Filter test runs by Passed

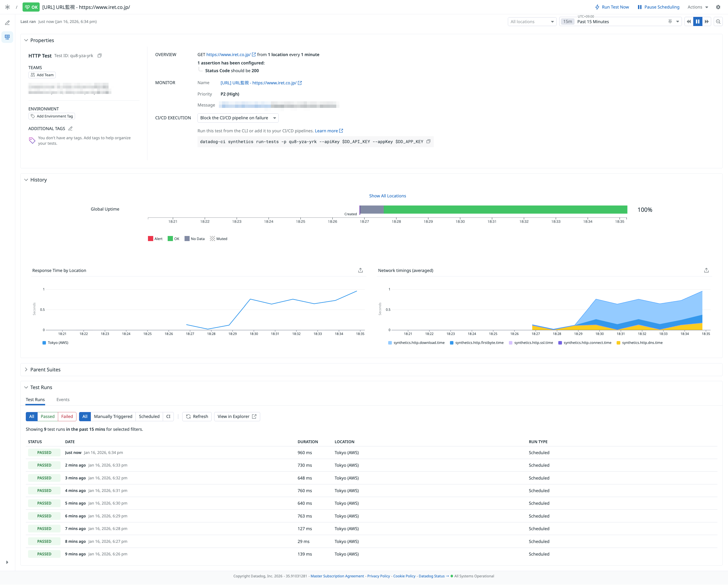coord(48,416)
